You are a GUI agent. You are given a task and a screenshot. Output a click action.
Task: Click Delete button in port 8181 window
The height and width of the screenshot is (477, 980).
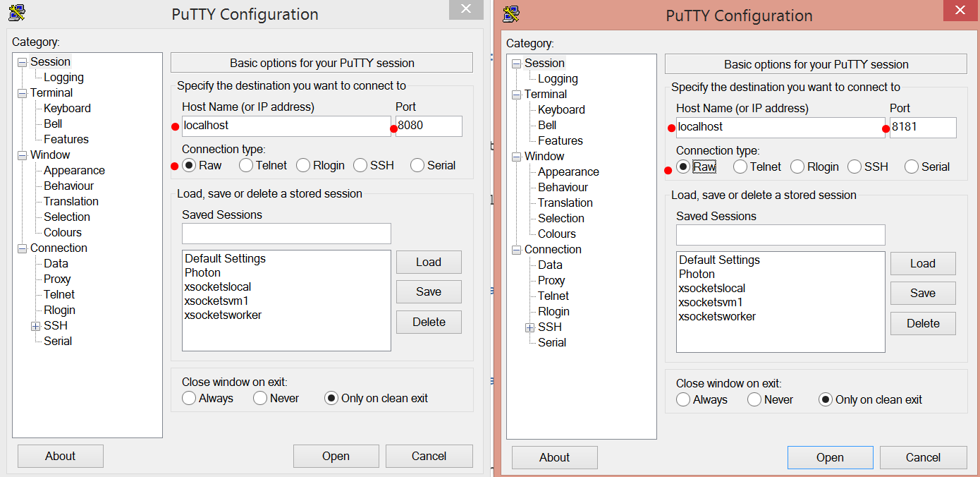point(923,323)
